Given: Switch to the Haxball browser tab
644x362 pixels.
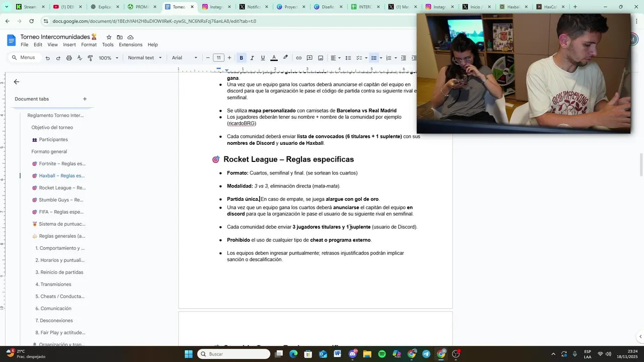Looking at the screenshot, I should tap(514, 7).
